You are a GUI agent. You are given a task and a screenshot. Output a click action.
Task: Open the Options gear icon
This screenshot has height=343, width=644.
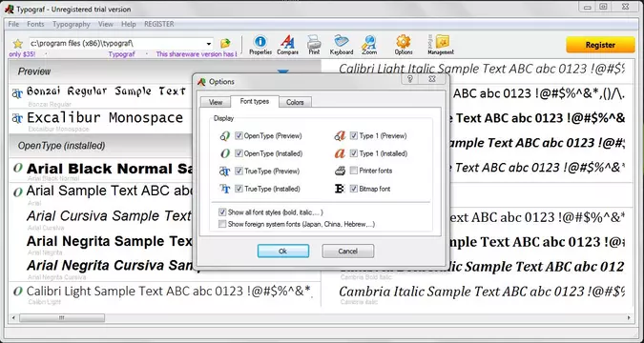click(404, 45)
